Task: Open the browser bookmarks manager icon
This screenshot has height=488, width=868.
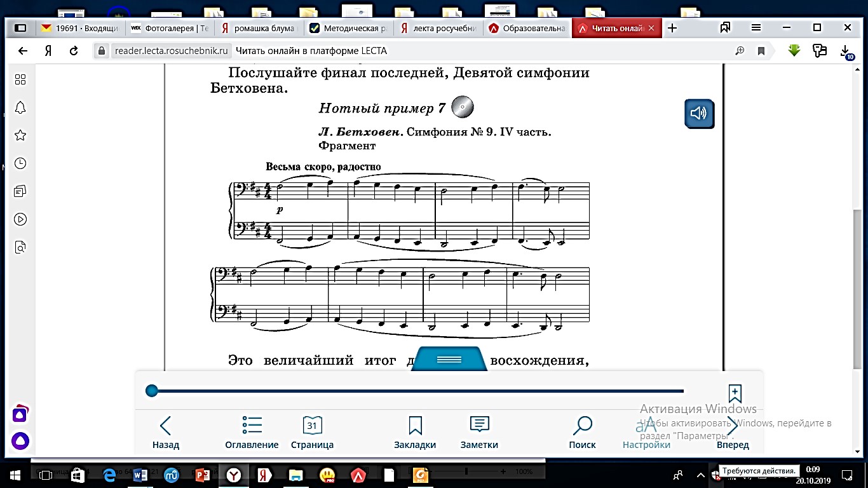Action: click(x=725, y=28)
